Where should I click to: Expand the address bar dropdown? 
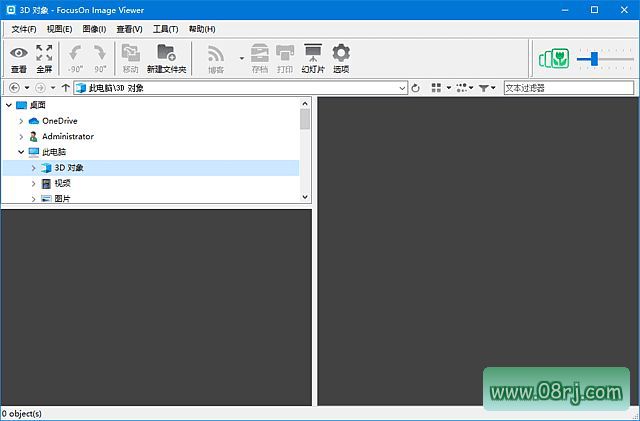point(402,88)
